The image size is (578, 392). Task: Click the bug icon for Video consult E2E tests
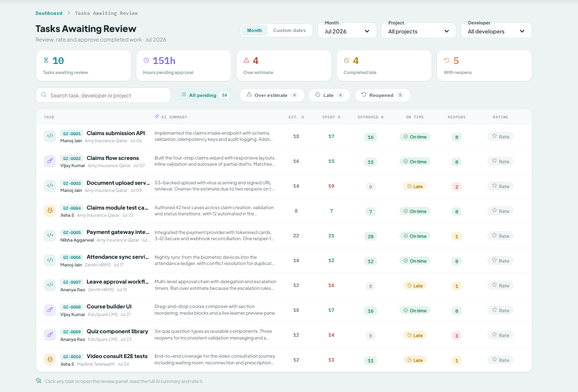(x=50, y=360)
